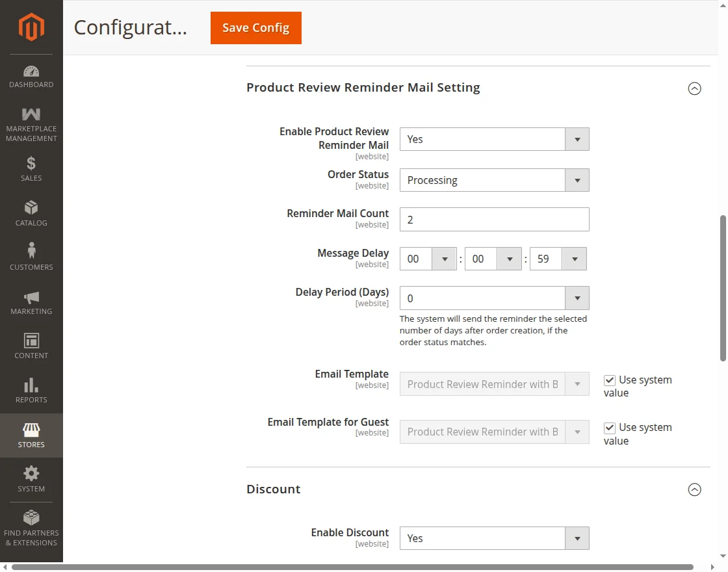Click the Save Config button
728x572 pixels.
click(x=256, y=28)
